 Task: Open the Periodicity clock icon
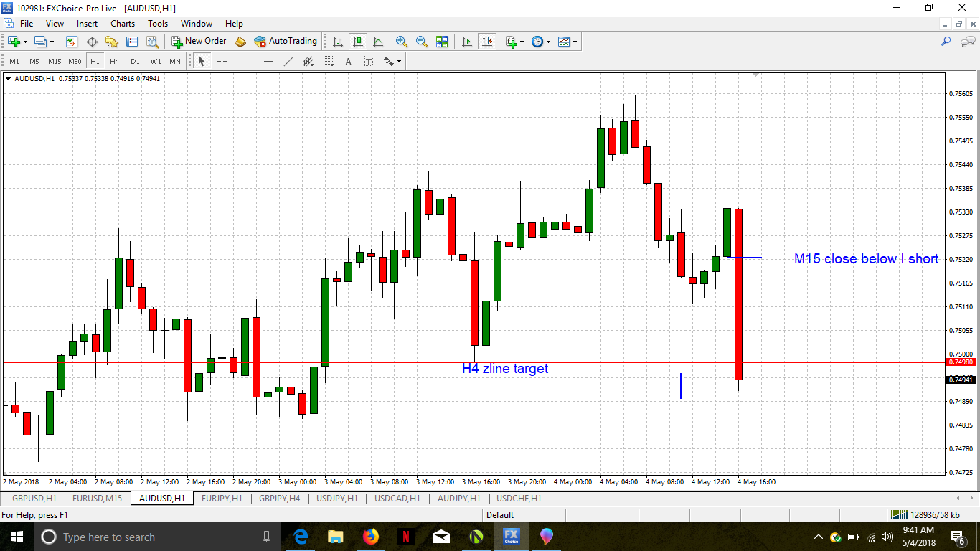[537, 42]
